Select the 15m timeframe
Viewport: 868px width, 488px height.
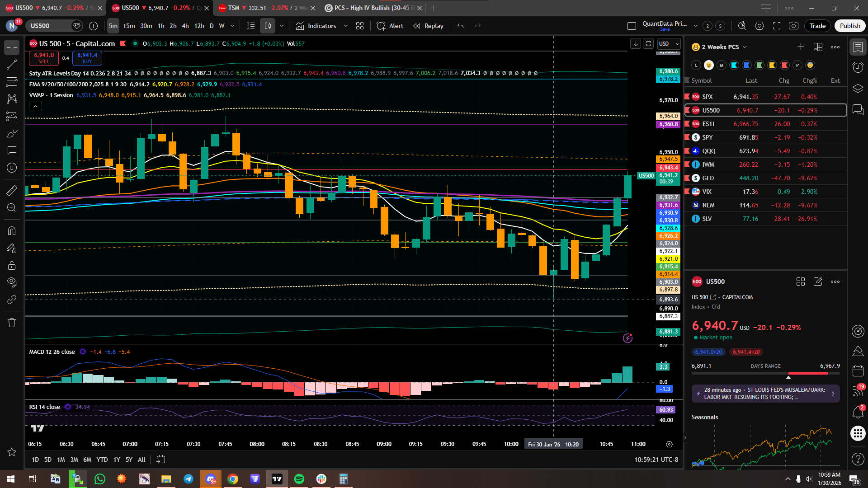click(x=129, y=26)
